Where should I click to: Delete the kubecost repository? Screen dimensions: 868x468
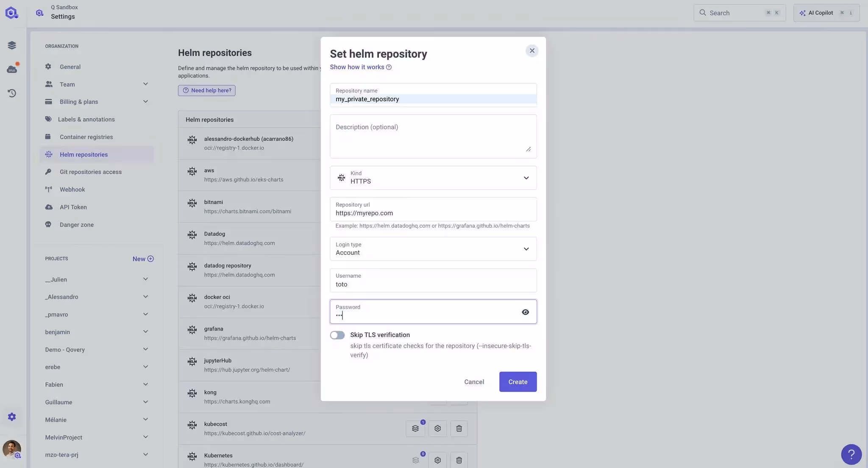tap(459, 429)
